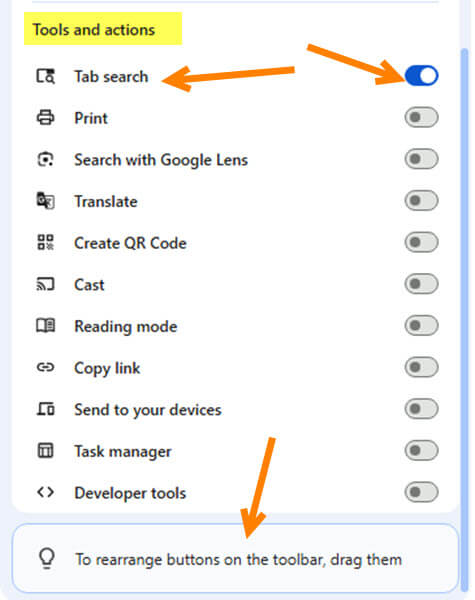Image resolution: width=475 pixels, height=600 pixels.
Task: Turn on the Developer tools toggle
Action: [421, 492]
